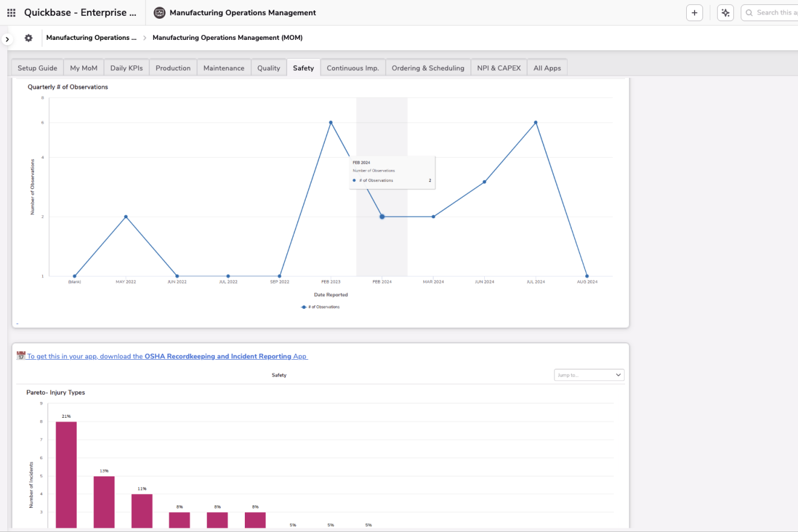
Task: Switch to the Quality tab
Action: [x=268, y=68]
